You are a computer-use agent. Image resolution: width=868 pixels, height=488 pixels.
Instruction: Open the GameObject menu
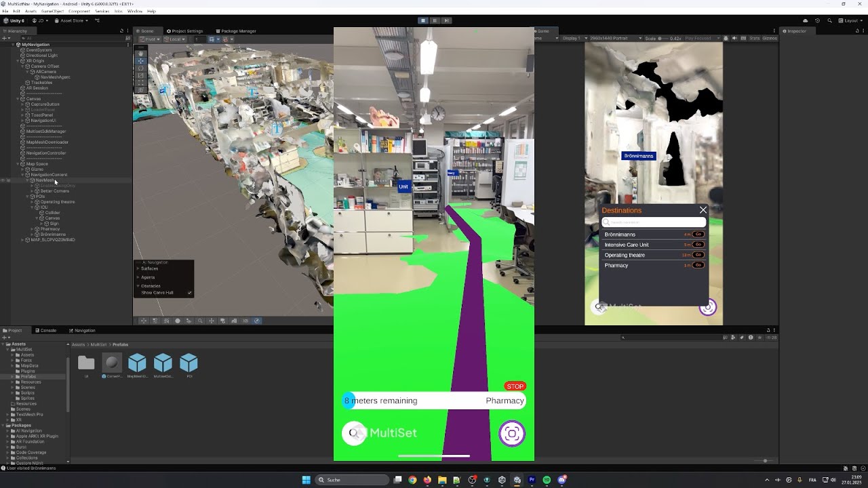pyautogui.click(x=53, y=12)
